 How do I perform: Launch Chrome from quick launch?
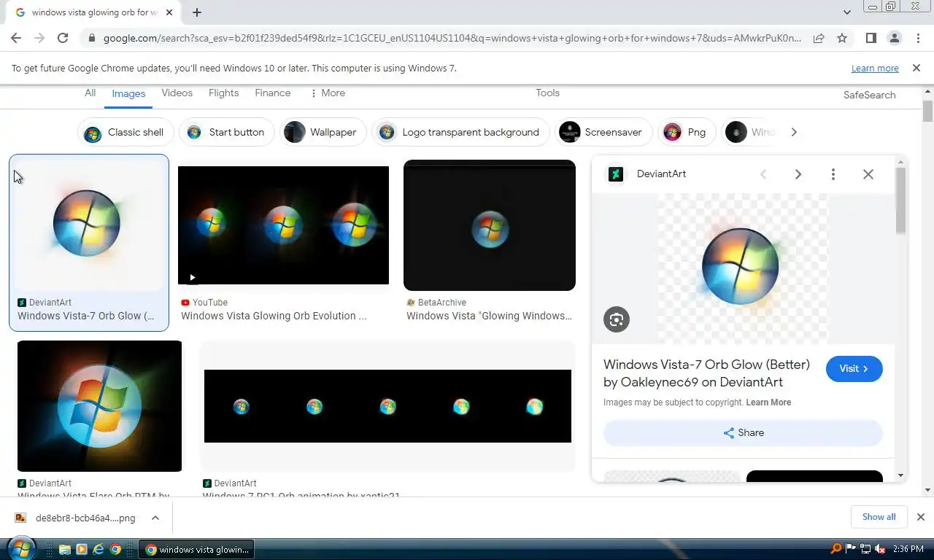115,550
